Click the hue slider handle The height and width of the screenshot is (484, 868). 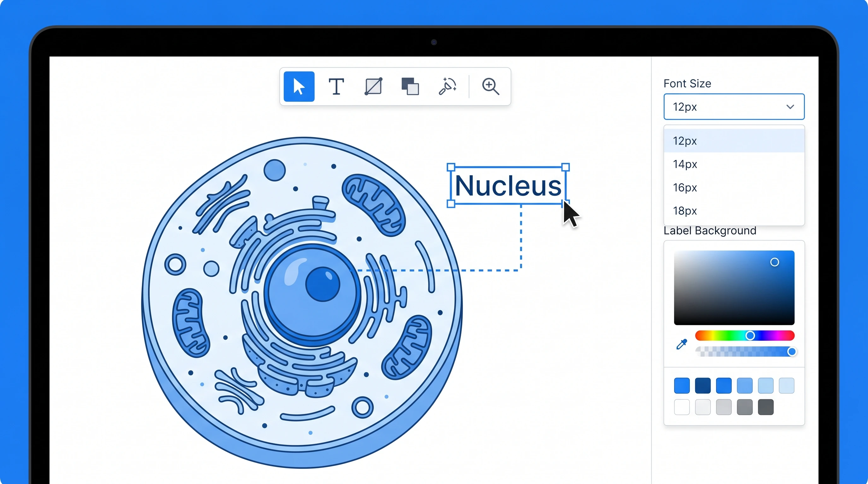tap(750, 336)
